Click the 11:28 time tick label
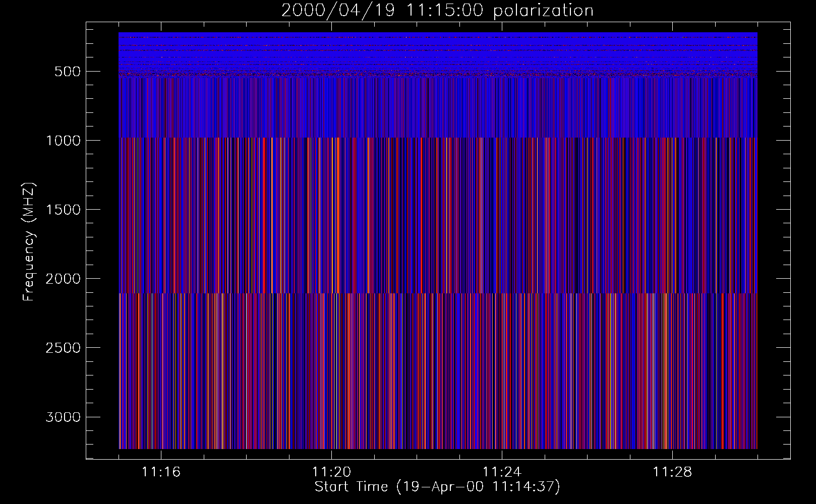Viewport: 816px width, 504px height. 672,472
